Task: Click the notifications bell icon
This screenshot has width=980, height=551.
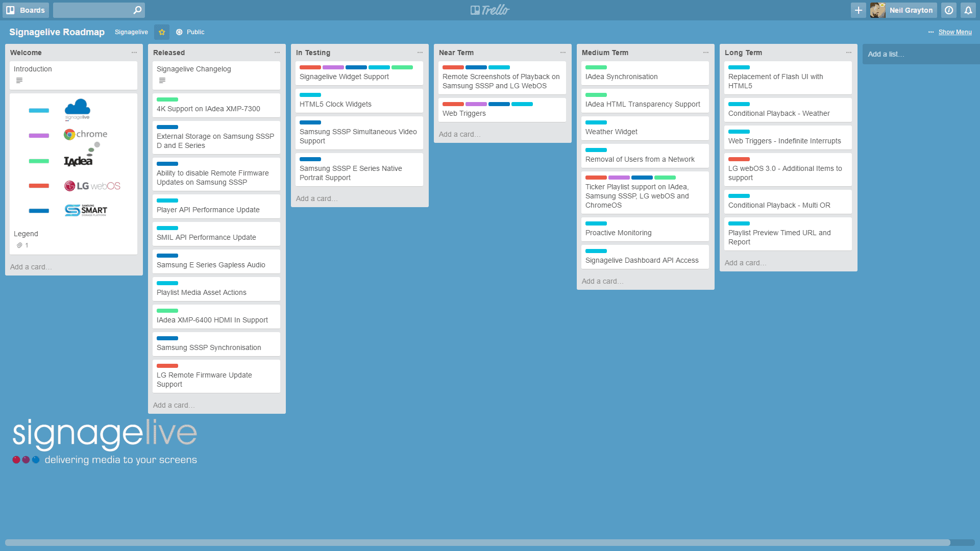Action: [968, 9]
